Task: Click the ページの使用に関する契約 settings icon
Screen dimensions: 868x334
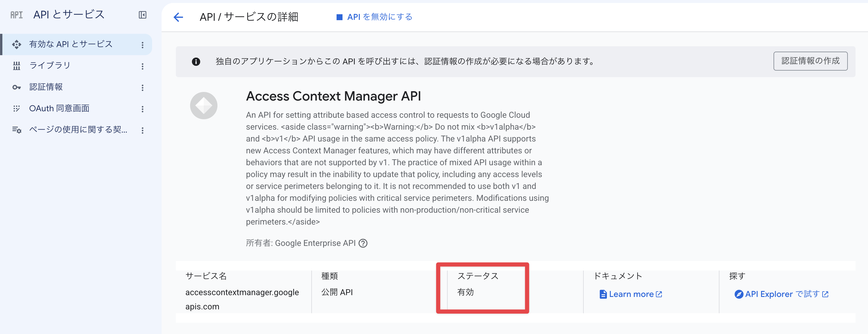Action: (17, 130)
